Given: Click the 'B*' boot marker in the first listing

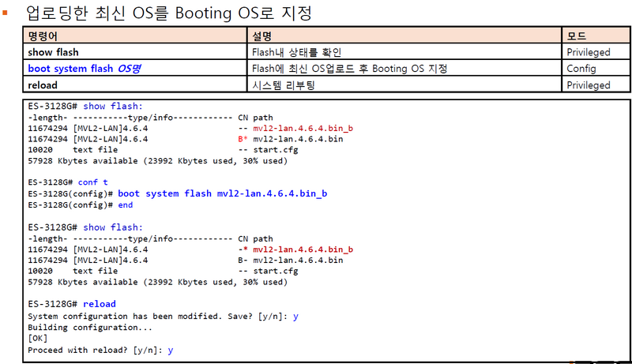Looking at the screenshot, I should pyautogui.click(x=243, y=139).
